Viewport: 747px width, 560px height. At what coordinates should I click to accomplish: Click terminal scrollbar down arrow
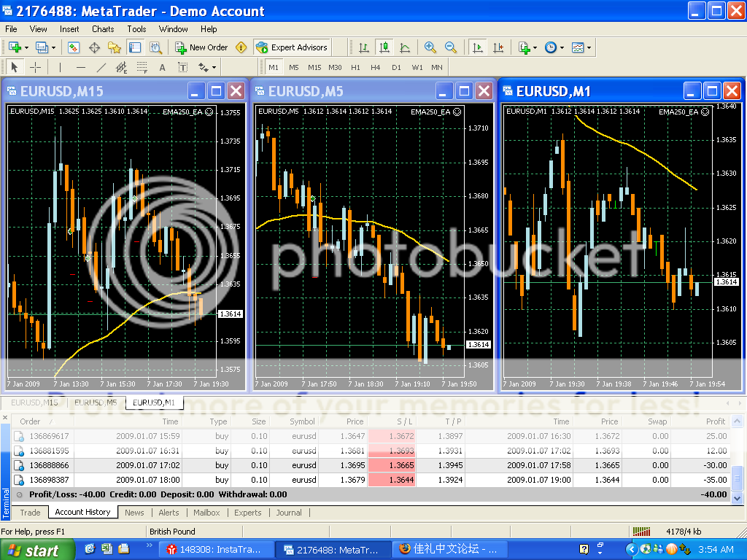737,497
